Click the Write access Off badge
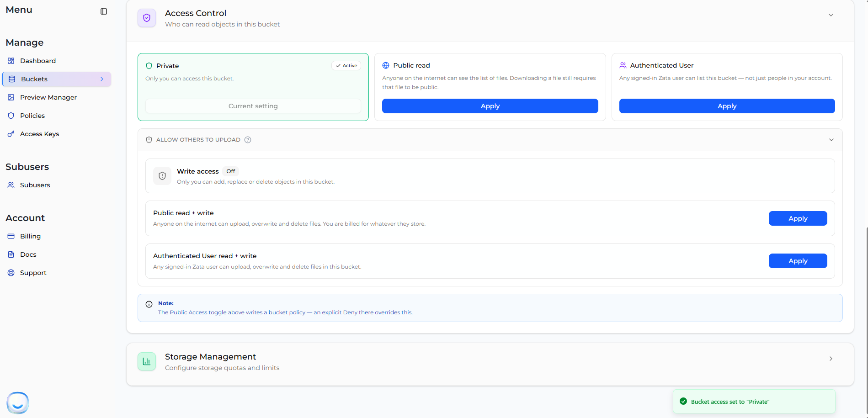 (231, 171)
